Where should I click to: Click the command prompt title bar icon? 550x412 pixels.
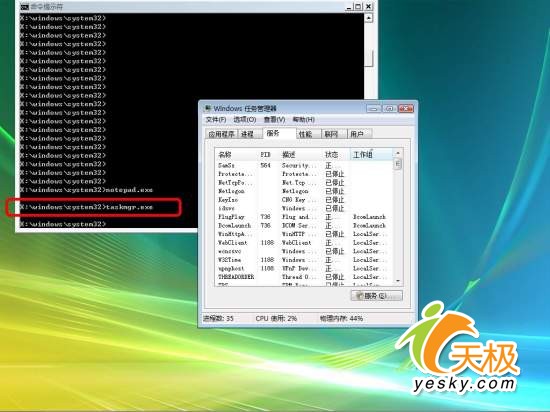24,7
